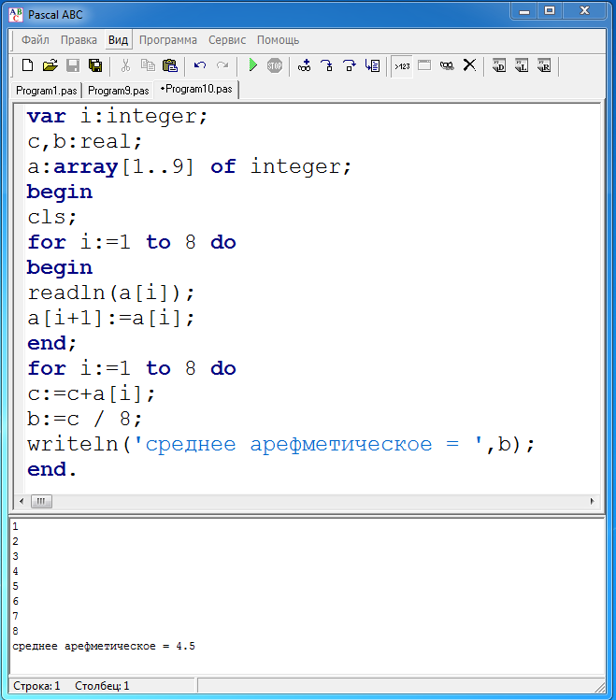This screenshot has width=616, height=700.
Task: Open a file with folder icon
Action: point(50,65)
